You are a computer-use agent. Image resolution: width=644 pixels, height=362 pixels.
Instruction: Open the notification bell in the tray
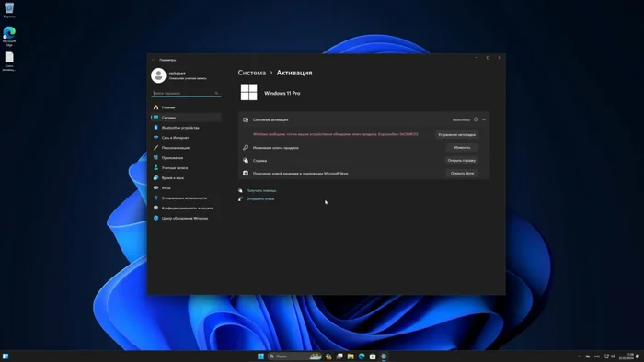coord(638,356)
